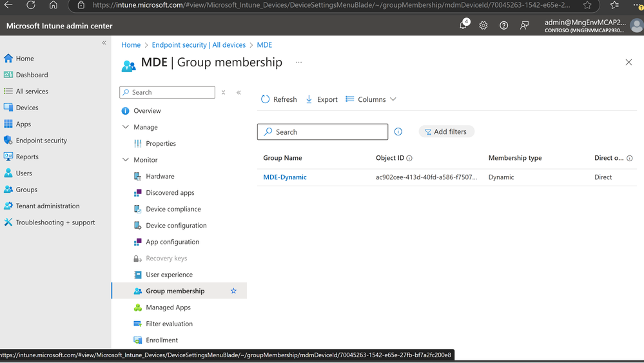Click the browser back arrow
This screenshot has height=363, width=644.
click(8, 5)
